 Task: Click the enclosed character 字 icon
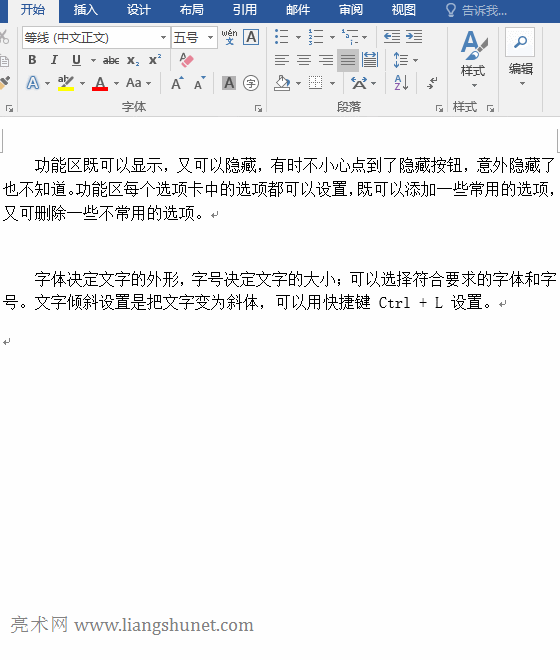click(251, 83)
